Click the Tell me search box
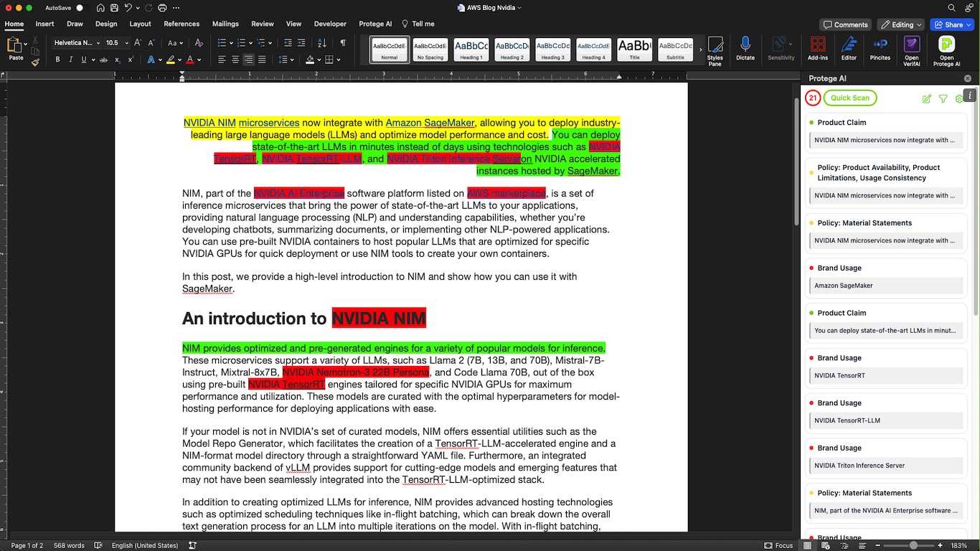This screenshot has height=551, width=980. tap(418, 24)
